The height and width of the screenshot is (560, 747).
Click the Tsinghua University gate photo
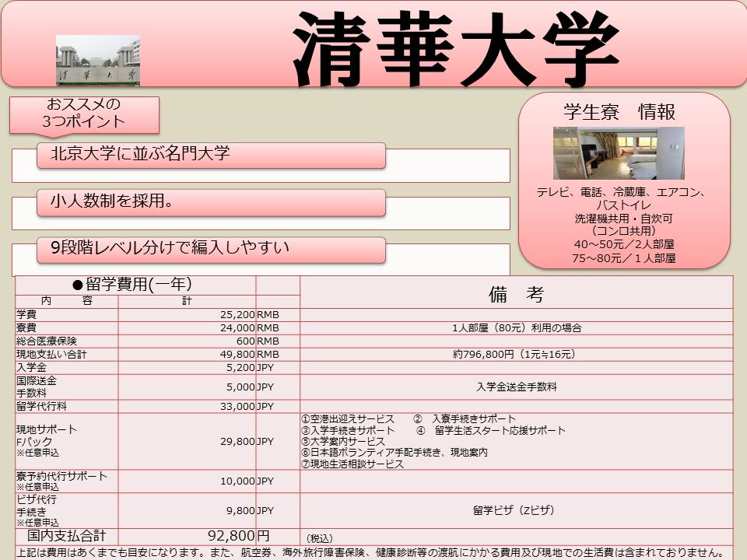coord(98,60)
